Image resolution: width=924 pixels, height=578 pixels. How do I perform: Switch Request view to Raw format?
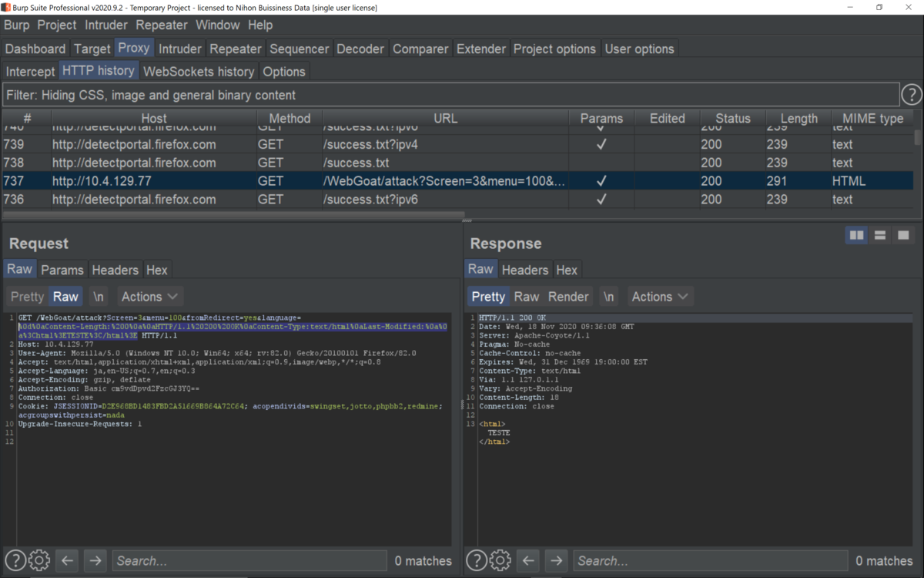pyautogui.click(x=65, y=297)
